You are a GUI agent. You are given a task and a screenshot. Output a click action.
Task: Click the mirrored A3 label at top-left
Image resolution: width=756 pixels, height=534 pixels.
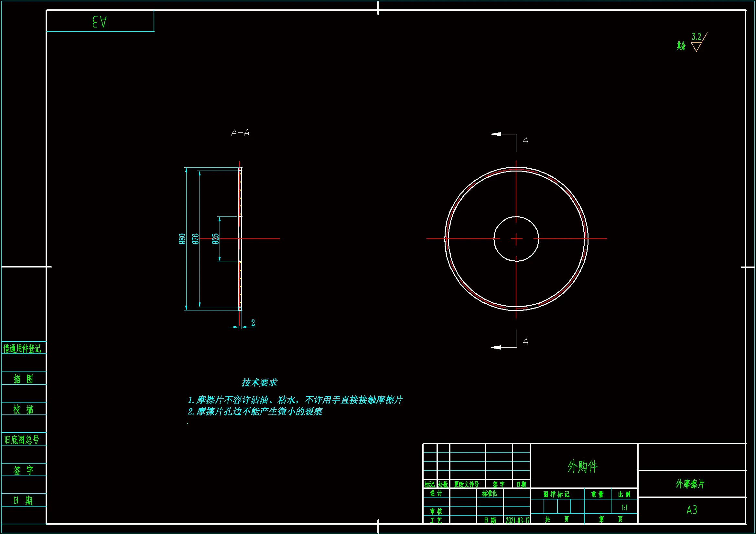pos(100,22)
